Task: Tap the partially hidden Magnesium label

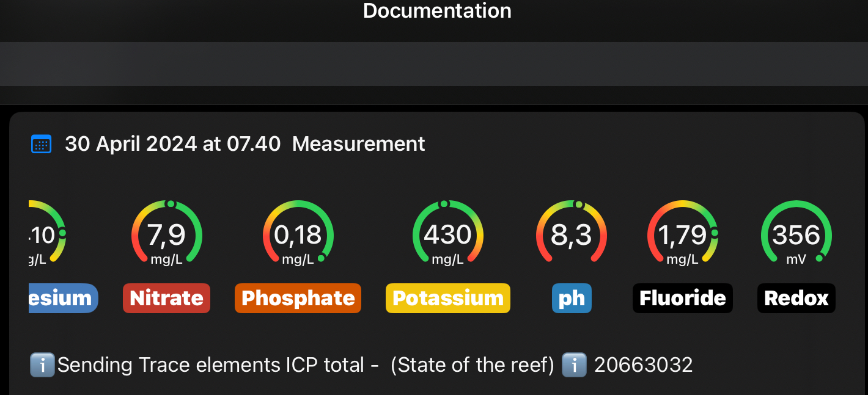Action: pos(62,298)
